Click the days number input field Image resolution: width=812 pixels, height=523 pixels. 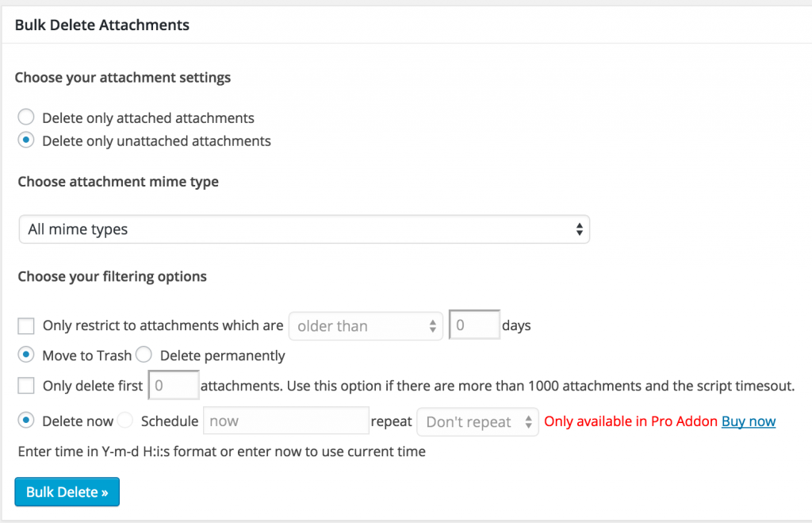pyautogui.click(x=474, y=325)
